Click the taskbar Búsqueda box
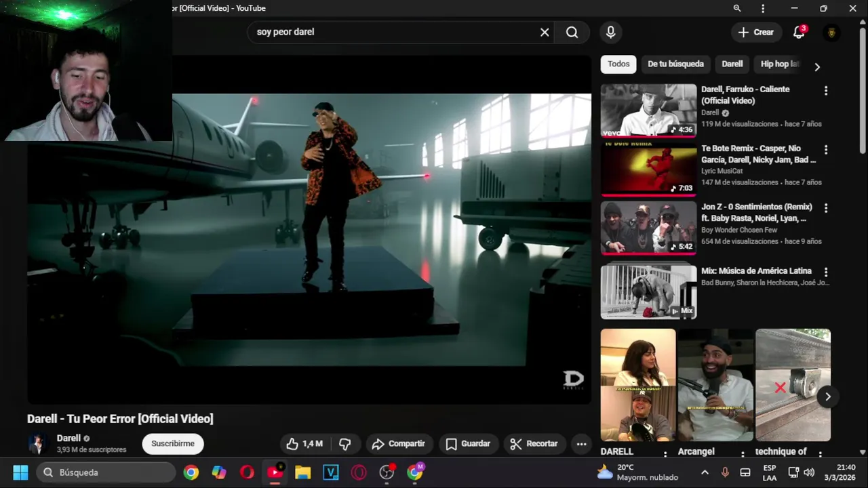The height and width of the screenshot is (488, 868). click(x=106, y=472)
